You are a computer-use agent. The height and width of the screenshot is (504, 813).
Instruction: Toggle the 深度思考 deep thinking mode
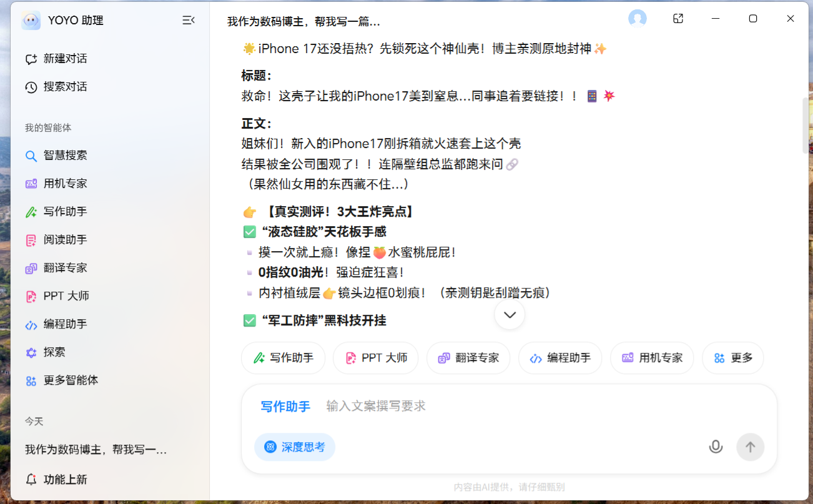[x=294, y=447]
